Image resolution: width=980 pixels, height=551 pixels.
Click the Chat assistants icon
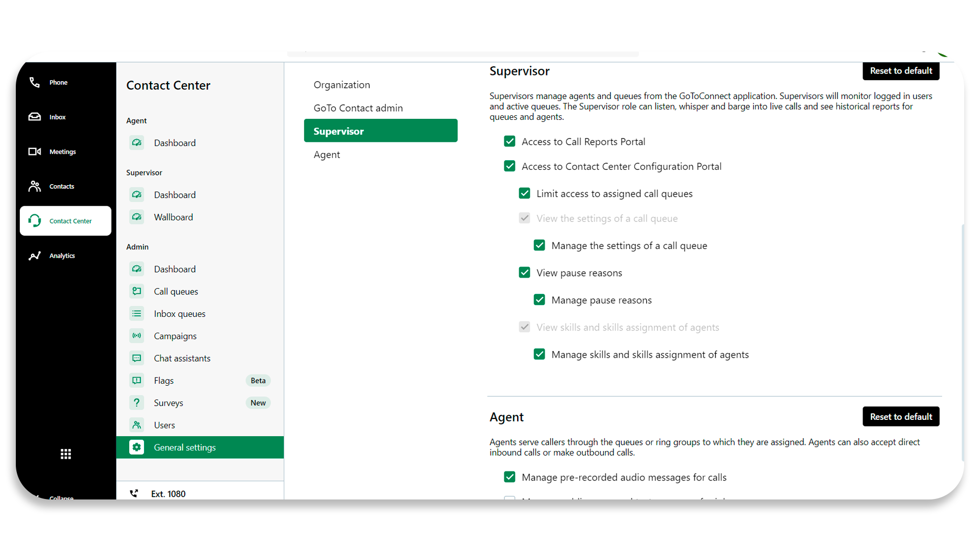tap(137, 358)
